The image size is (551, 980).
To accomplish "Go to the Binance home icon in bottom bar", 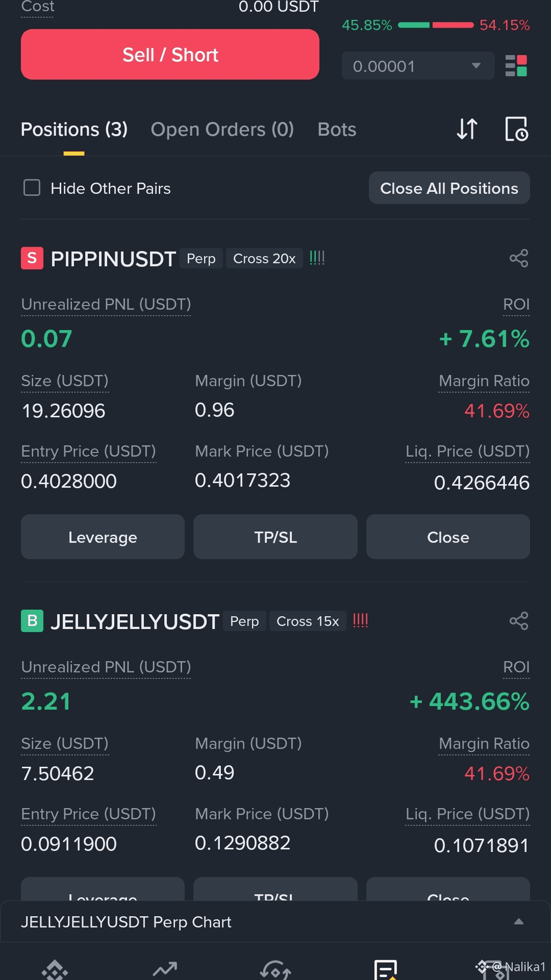I will coord(55,969).
